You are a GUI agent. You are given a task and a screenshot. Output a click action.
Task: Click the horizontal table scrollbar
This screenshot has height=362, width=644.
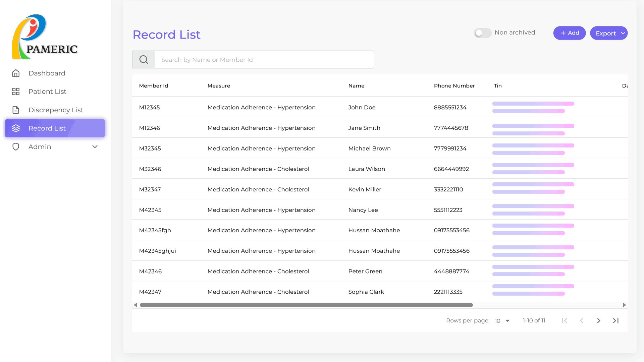point(306,305)
